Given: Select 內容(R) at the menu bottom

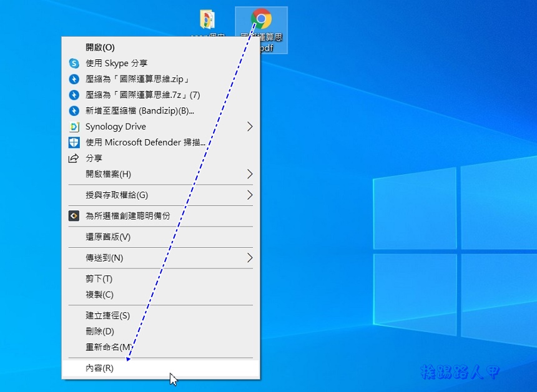Looking at the screenshot, I should click(100, 368).
